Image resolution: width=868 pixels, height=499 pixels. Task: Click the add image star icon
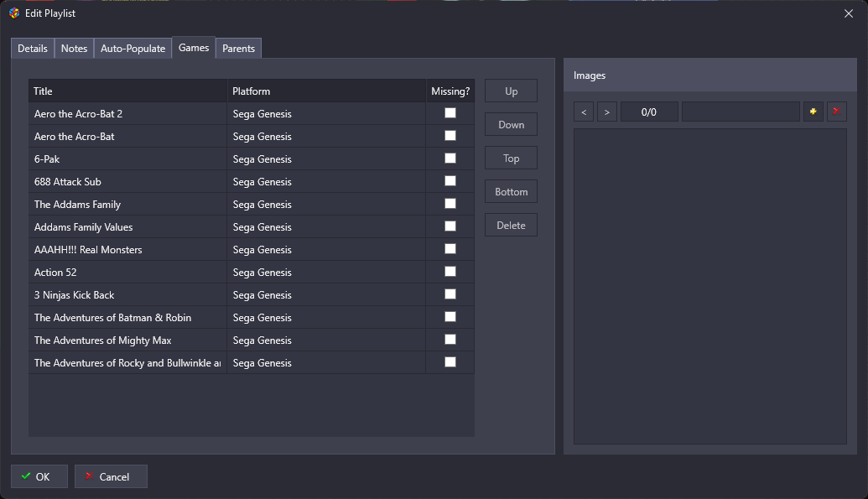tap(813, 112)
